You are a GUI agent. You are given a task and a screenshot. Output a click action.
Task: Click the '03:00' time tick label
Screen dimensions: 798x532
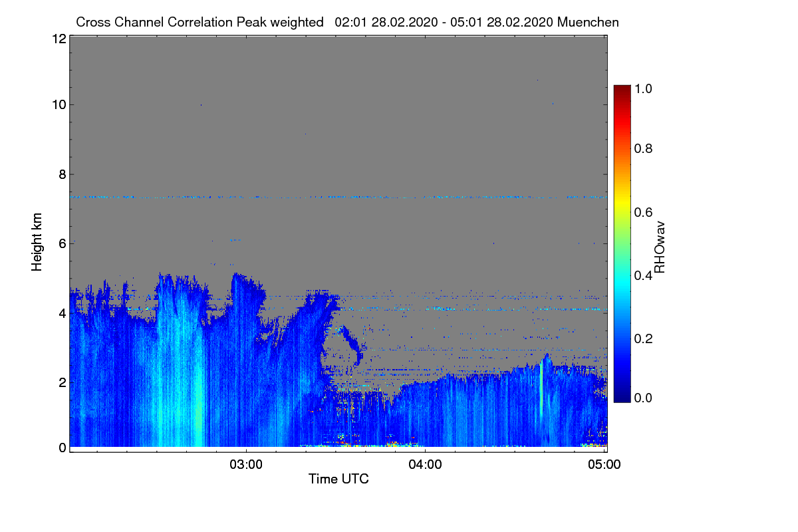(247, 465)
